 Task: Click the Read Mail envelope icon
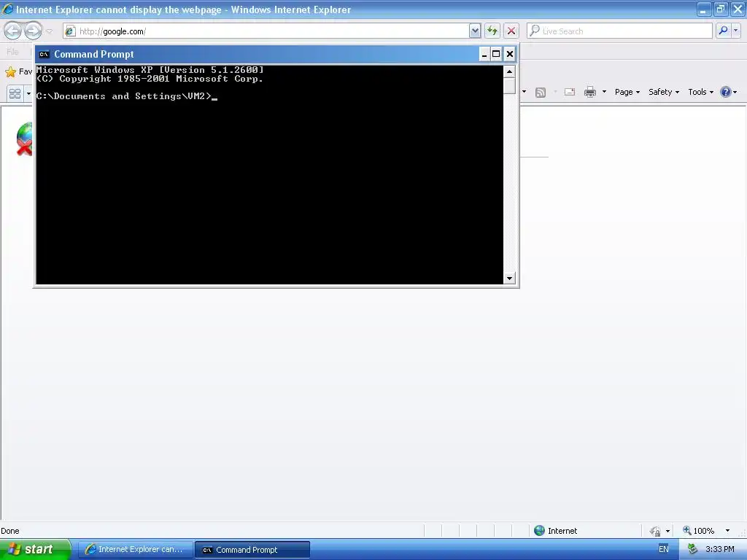(x=569, y=92)
